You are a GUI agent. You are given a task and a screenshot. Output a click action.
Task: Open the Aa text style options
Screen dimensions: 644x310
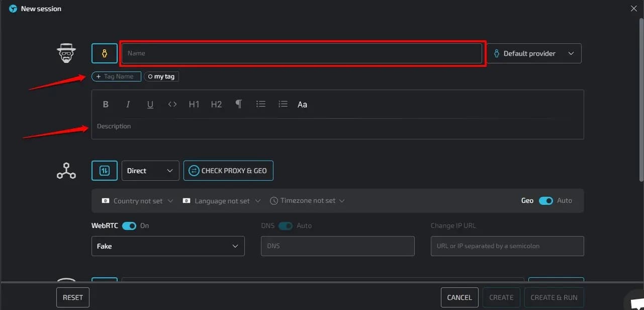tap(302, 104)
